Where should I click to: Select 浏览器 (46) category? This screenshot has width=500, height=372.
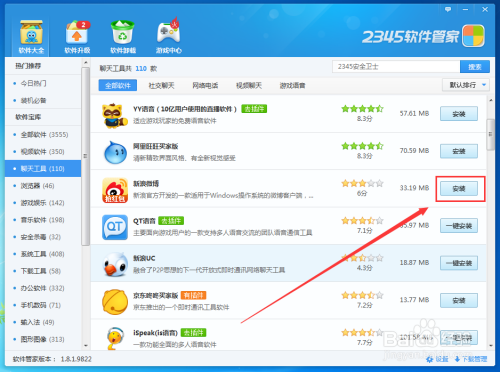(43, 186)
